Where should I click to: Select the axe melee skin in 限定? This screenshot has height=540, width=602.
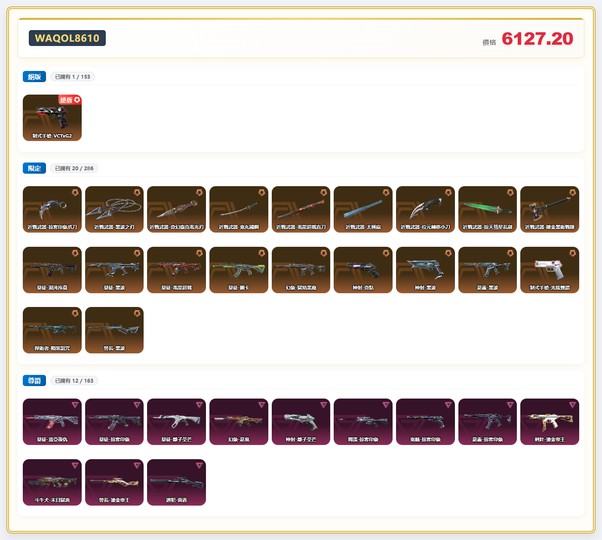pos(549,209)
